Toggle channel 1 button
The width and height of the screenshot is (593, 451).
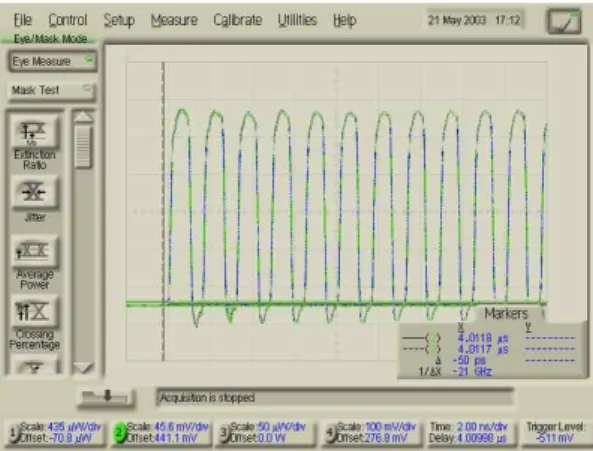tap(13, 433)
